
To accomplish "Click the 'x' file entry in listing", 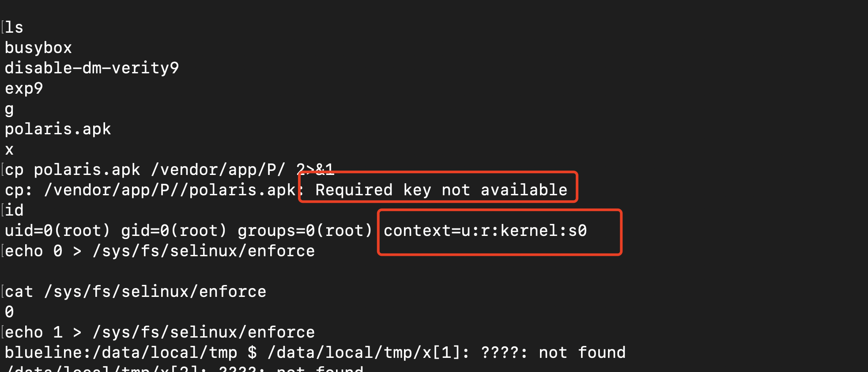I will tap(9, 149).
